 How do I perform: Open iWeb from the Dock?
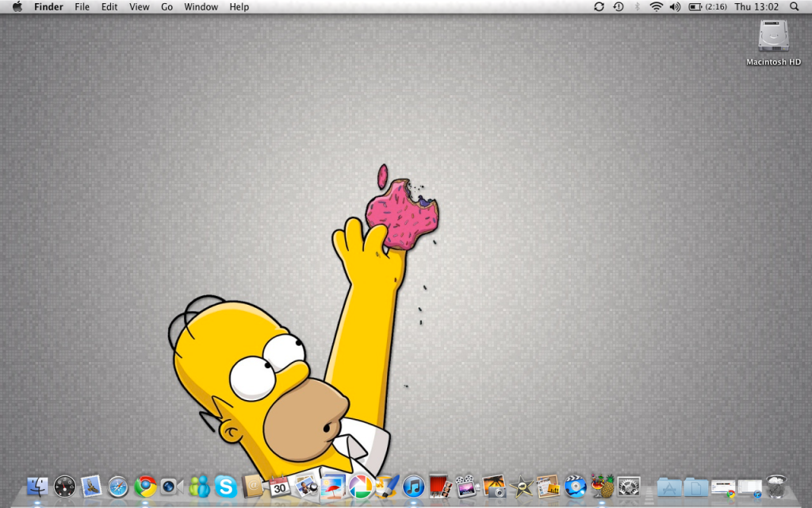[x=548, y=487]
